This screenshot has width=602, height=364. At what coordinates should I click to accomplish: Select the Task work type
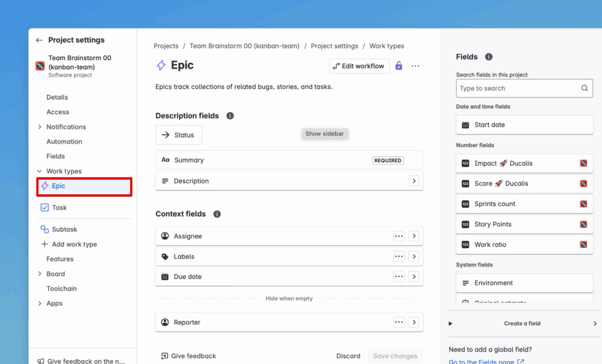59,208
